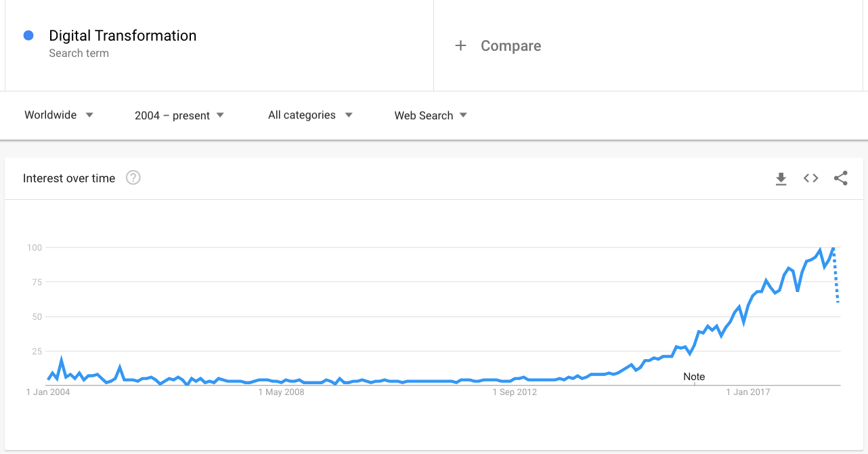The width and height of the screenshot is (868, 454).
Task: Click the chart peak at value 100
Action: point(833,248)
